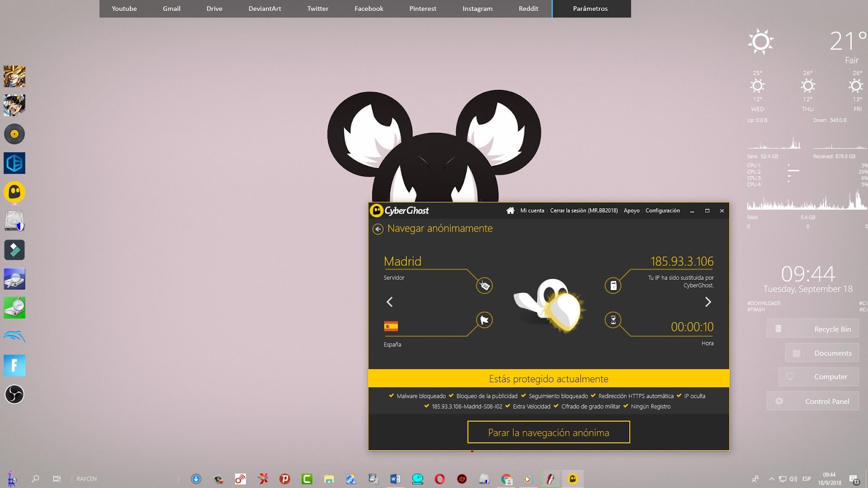Image resolution: width=868 pixels, height=488 pixels.
Task: Click the Cifrado de grado militar checkmark
Action: coord(556,406)
